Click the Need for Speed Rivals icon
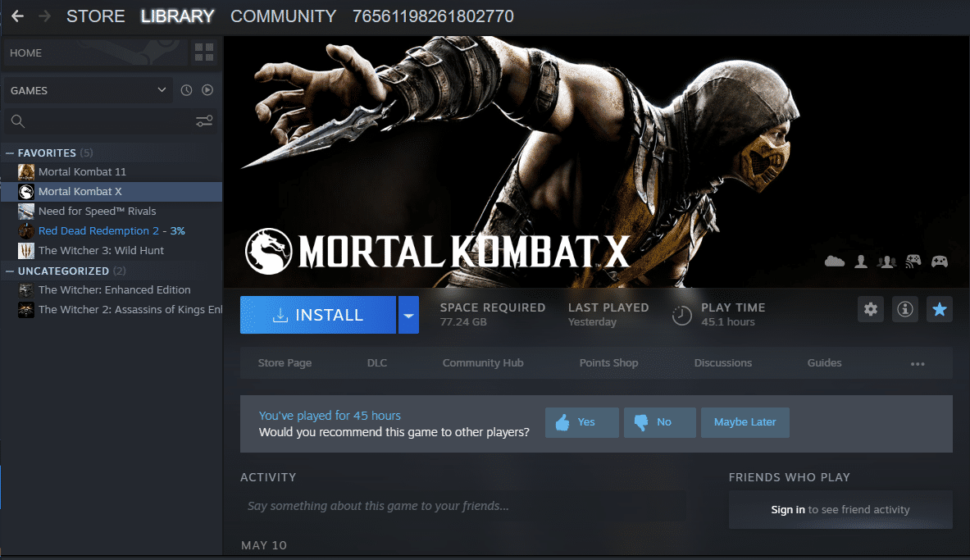970x560 pixels. point(26,212)
